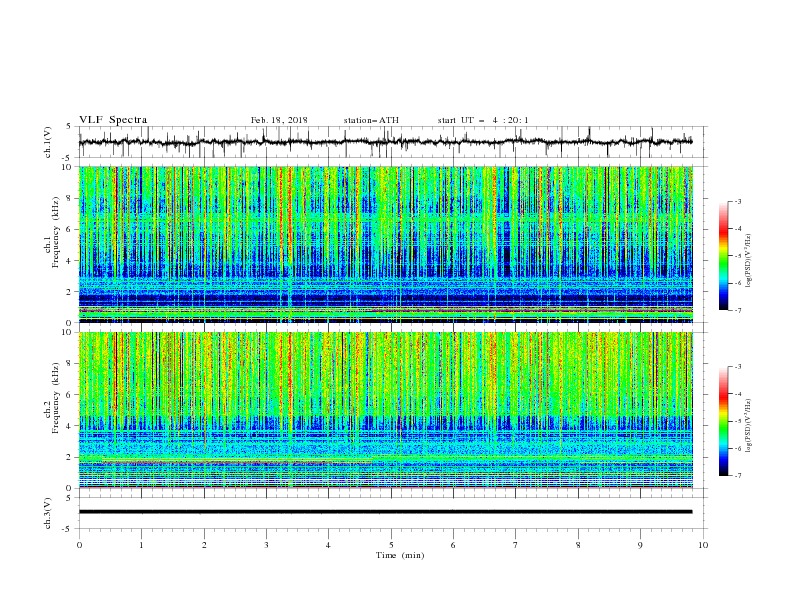Click the ch.3 flat black waveform trace
Screen dimensions: 792x612
point(385,512)
